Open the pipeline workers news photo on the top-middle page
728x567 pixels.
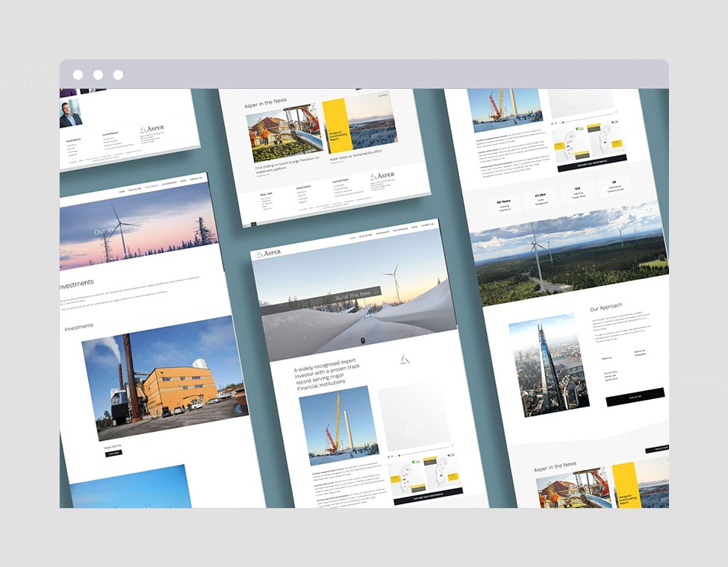284,133
